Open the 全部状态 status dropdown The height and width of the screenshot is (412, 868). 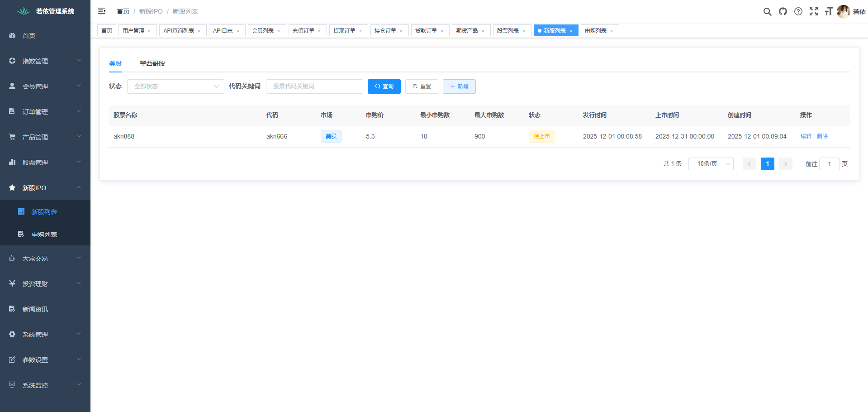click(175, 86)
